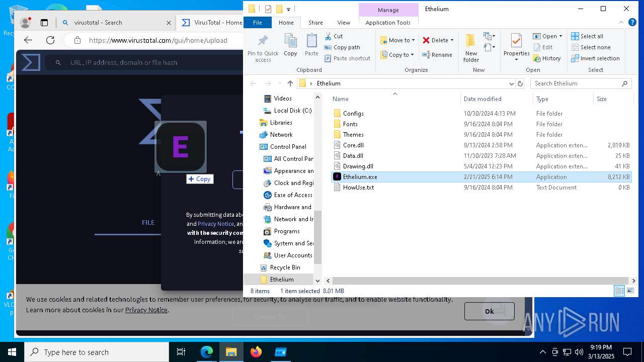
Task: Open the Application Tools tab
Action: [x=388, y=23]
